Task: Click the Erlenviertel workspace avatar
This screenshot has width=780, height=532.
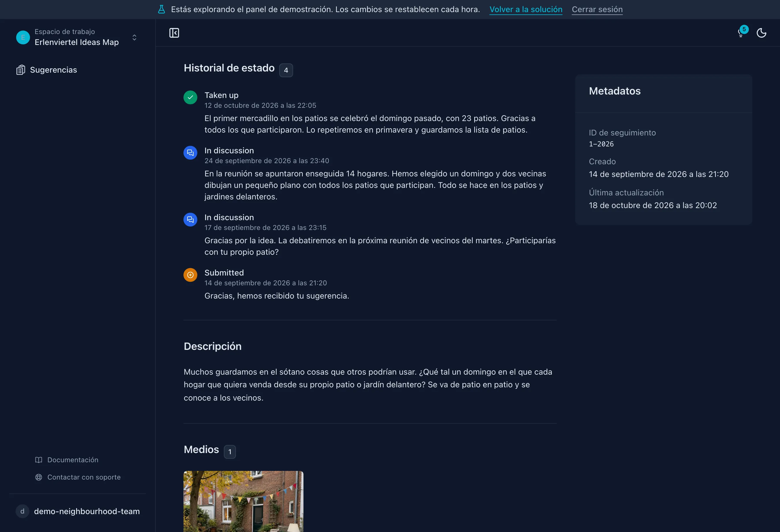Action: click(23, 37)
